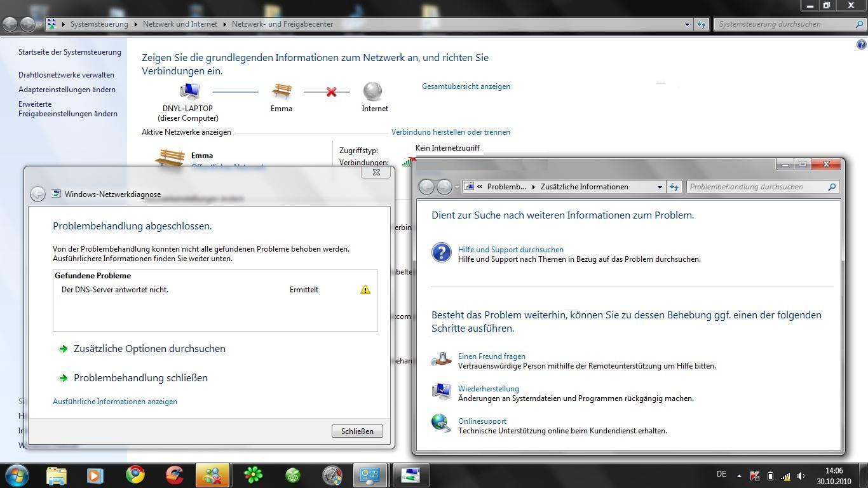Screen dimensions: 868x488
Task: Open the green globe taskbar icon
Action: click(x=293, y=475)
